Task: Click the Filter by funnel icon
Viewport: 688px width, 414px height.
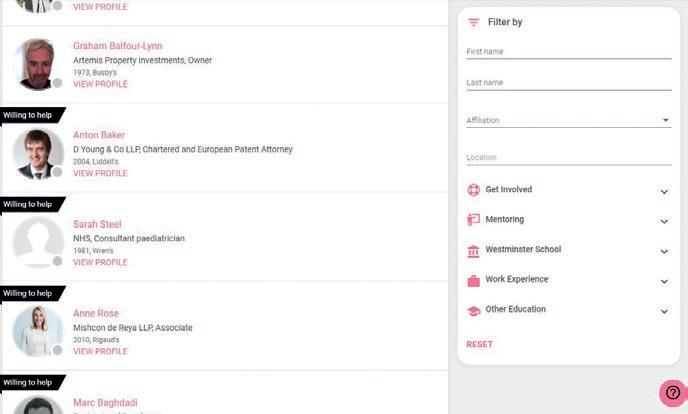Action: point(474,22)
